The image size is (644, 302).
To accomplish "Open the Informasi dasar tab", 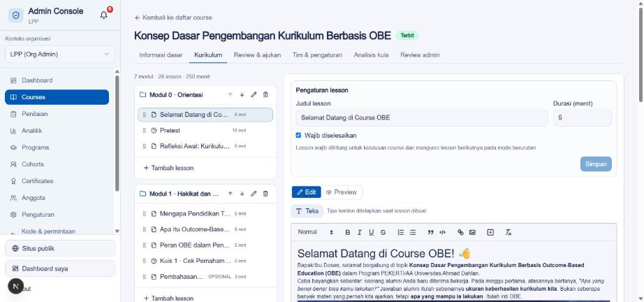I will pyautogui.click(x=161, y=55).
